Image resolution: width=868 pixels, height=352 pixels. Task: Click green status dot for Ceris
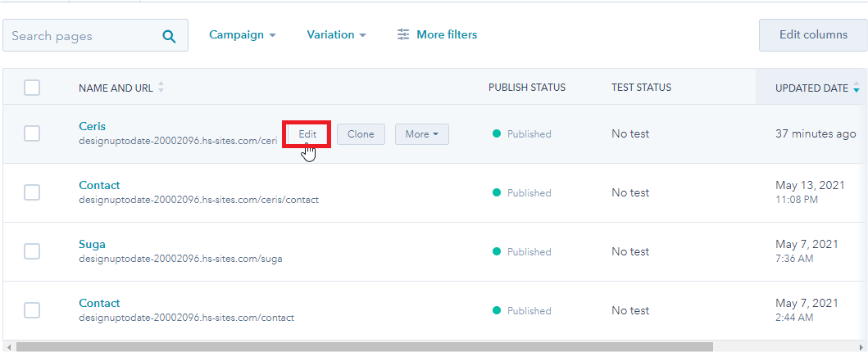coord(497,134)
